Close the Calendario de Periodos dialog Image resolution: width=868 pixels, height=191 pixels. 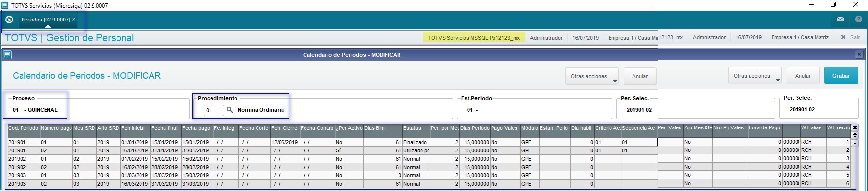[859, 55]
